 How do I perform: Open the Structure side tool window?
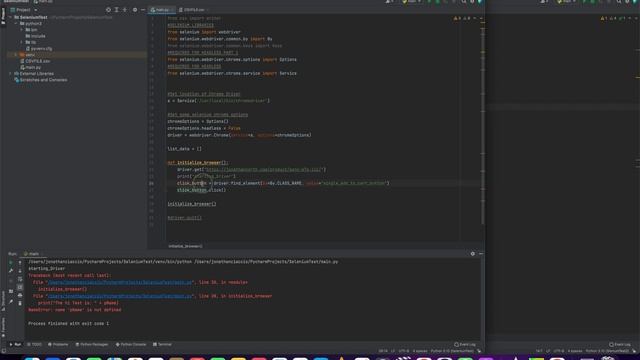pos(3,301)
